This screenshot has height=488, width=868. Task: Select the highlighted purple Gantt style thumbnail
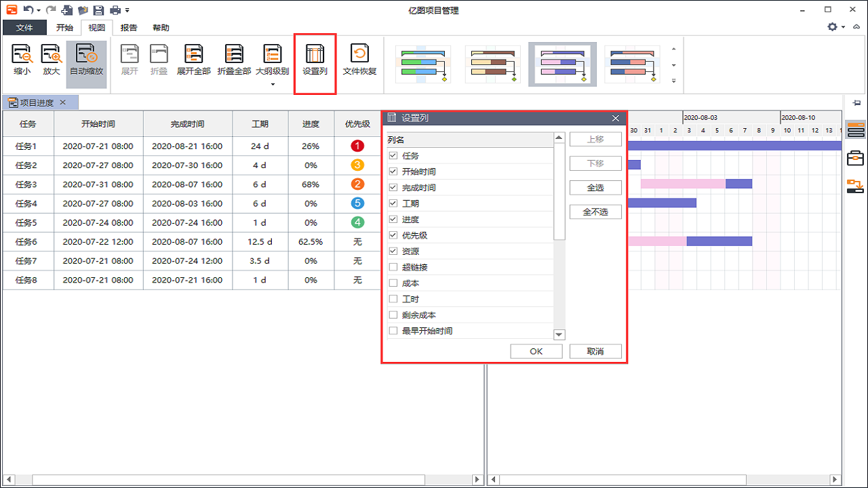562,64
